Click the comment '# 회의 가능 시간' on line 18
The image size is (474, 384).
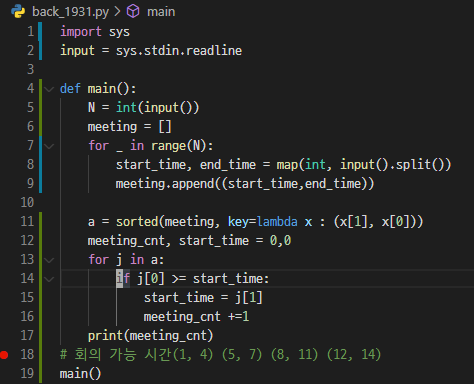coord(116,354)
